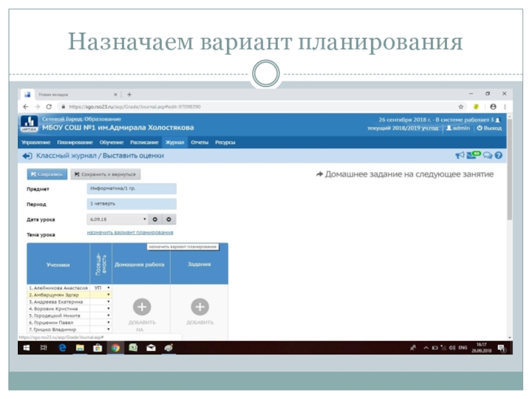Go to next lesson date arrow
This screenshot has height=399, width=532.
[x=169, y=219]
